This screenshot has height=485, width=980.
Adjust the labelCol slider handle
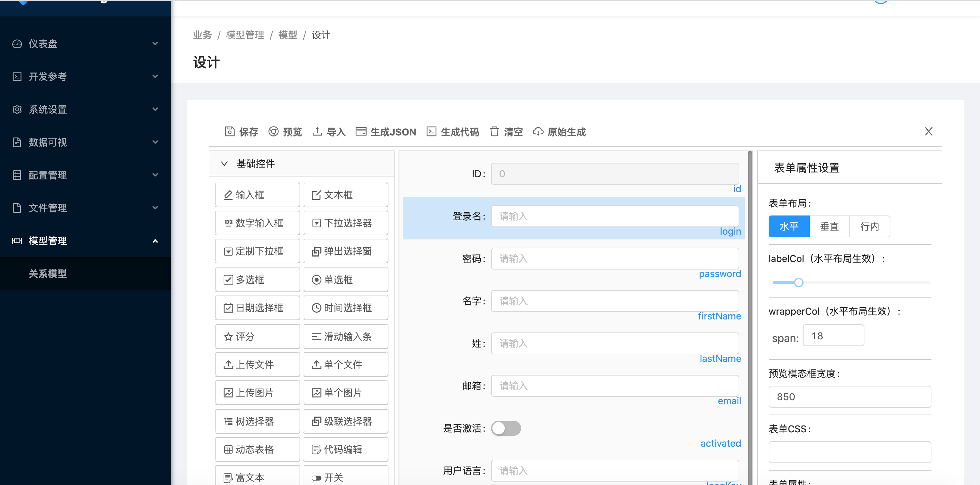(x=798, y=282)
